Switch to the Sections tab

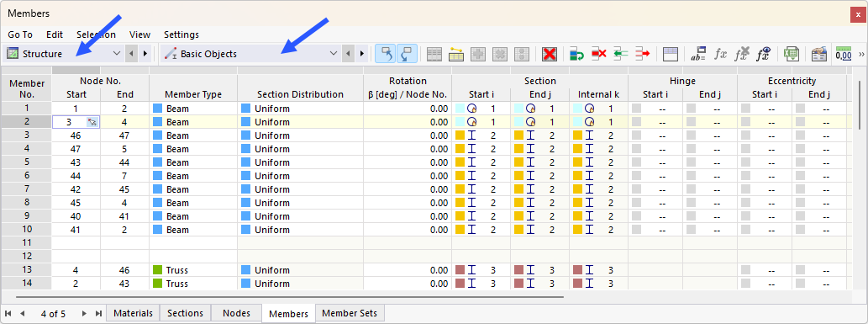185,313
